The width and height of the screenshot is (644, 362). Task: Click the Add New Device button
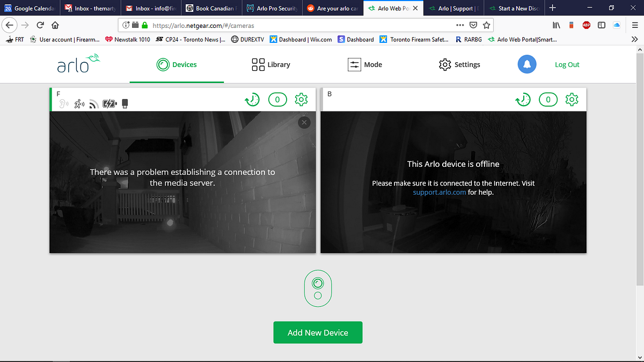318,333
